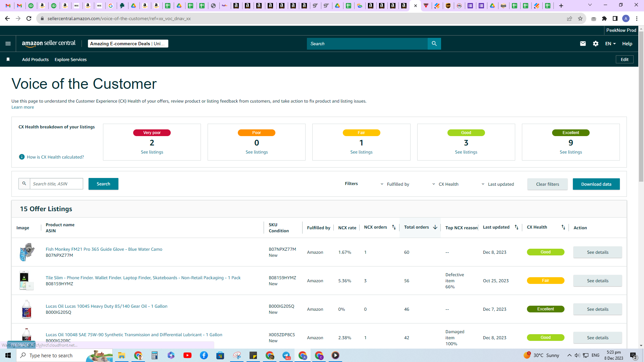This screenshot has height=362, width=644.
Task: Sort by Total orders down arrow
Action: tap(435, 227)
